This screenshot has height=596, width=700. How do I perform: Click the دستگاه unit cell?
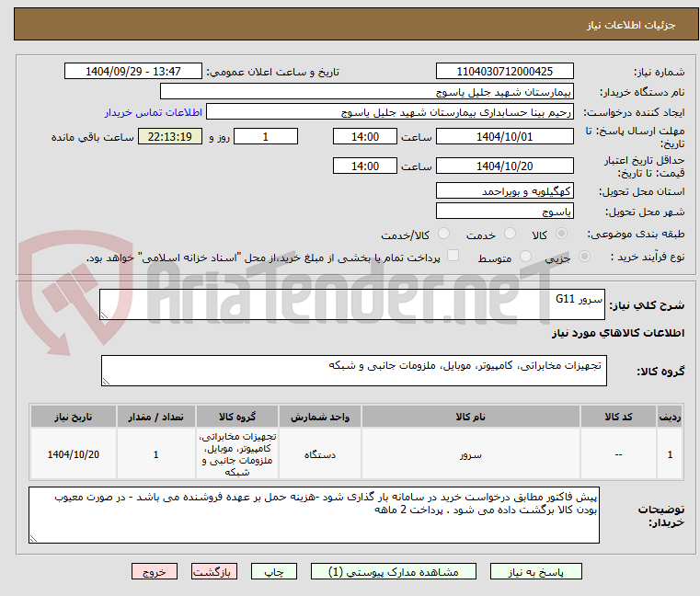coord(319,454)
